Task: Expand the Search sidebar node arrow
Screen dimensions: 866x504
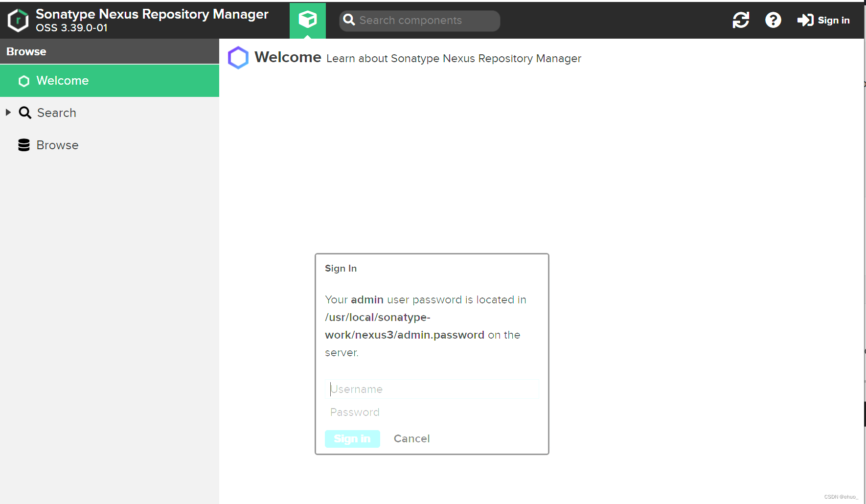Action: pos(8,113)
